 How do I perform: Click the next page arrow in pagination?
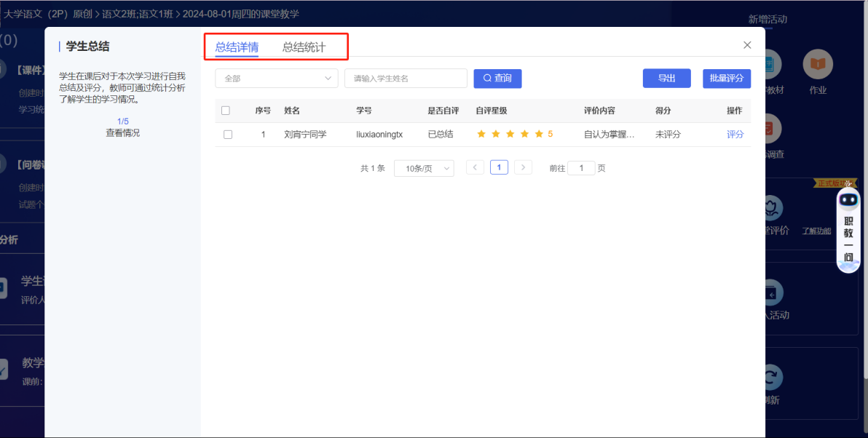(523, 167)
